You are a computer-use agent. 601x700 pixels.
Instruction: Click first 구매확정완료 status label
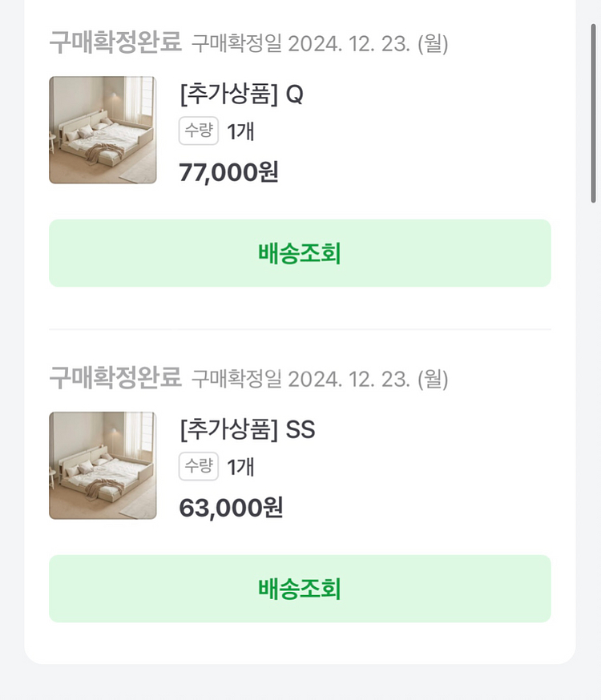tap(115, 42)
